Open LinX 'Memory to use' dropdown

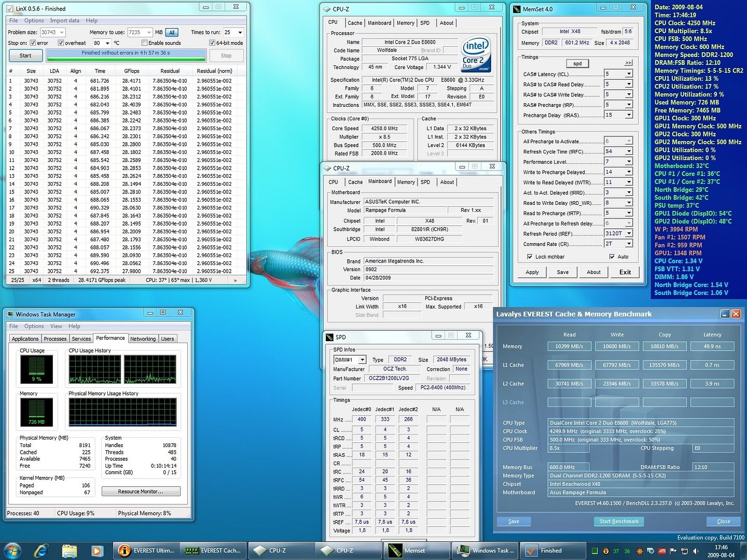(149, 32)
